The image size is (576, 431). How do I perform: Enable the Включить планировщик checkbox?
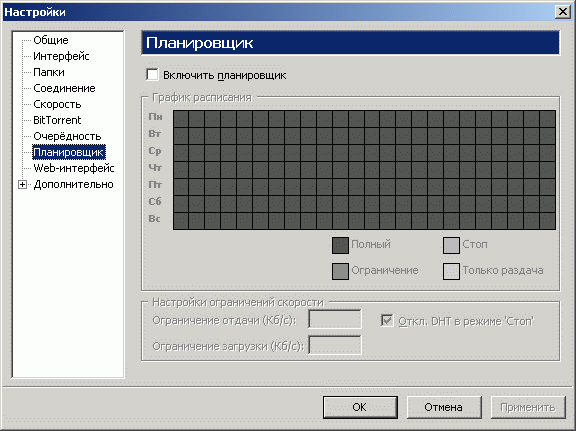click(x=152, y=75)
